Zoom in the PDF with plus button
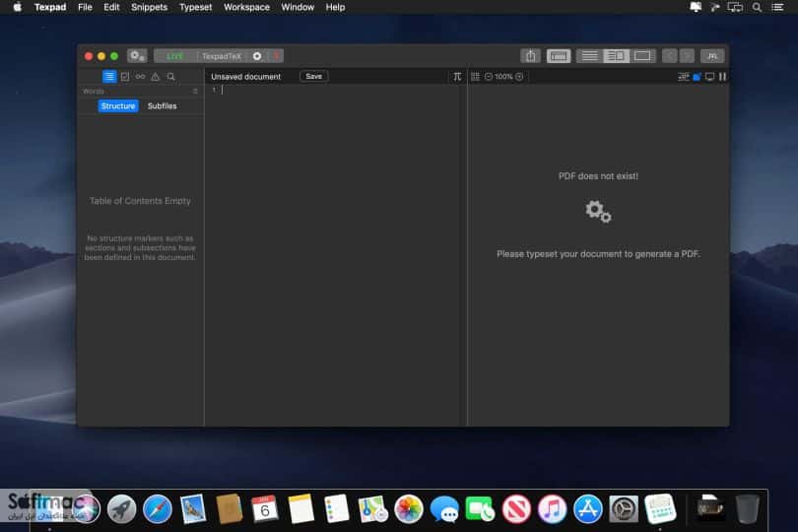 click(x=519, y=77)
